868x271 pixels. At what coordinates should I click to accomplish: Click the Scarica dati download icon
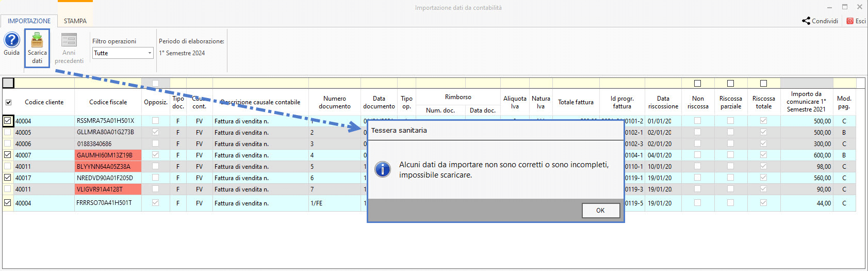[x=37, y=40]
